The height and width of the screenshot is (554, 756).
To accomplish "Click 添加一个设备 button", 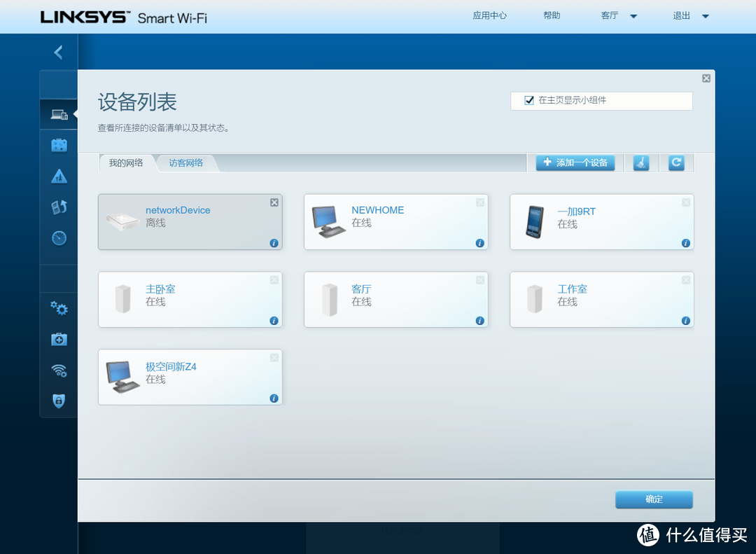I will coord(575,162).
